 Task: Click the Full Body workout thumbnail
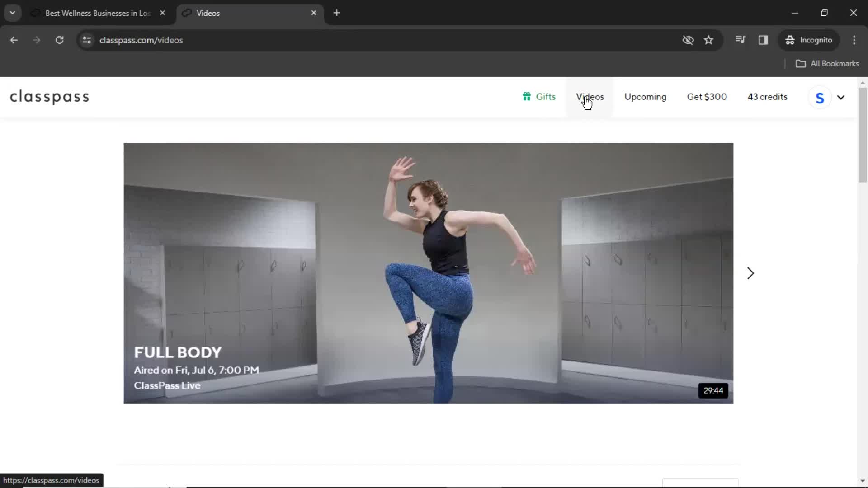point(428,273)
